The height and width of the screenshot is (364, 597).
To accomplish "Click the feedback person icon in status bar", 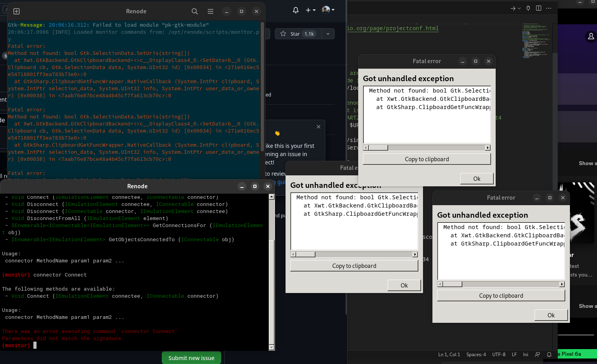I will pos(537,355).
